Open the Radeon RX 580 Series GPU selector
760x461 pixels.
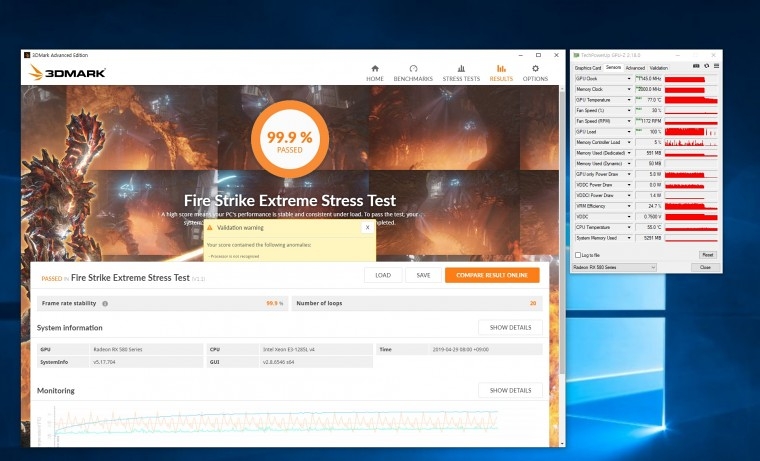click(614, 267)
